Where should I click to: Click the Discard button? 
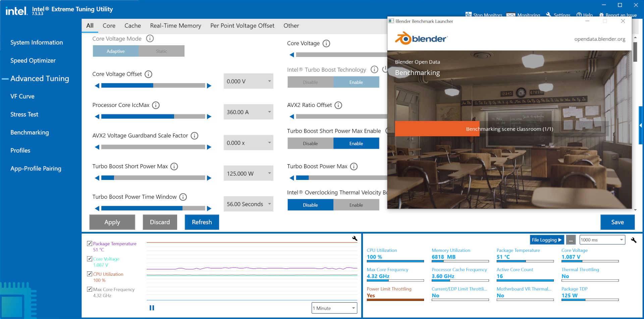click(x=160, y=222)
